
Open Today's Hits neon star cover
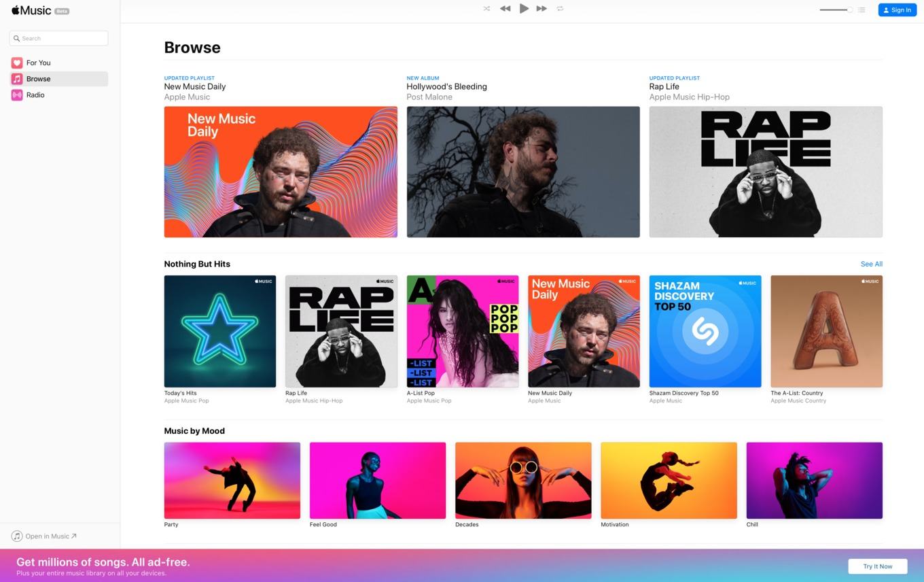[x=220, y=331]
